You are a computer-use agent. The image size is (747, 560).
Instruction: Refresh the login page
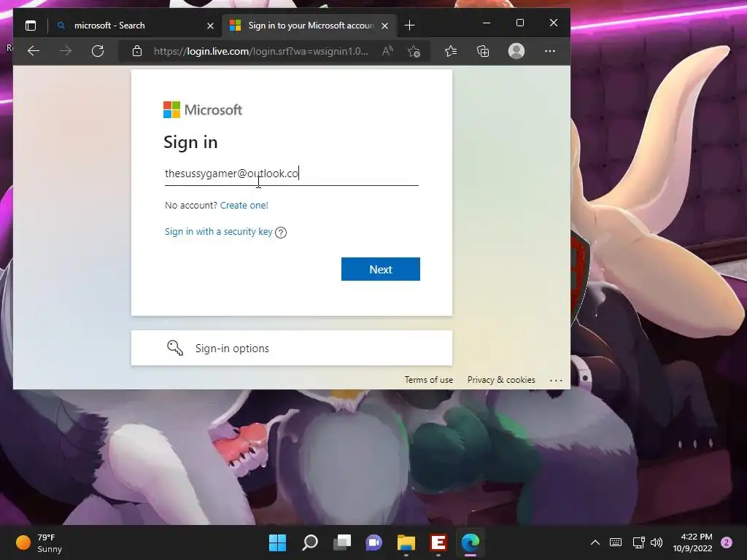tap(98, 51)
